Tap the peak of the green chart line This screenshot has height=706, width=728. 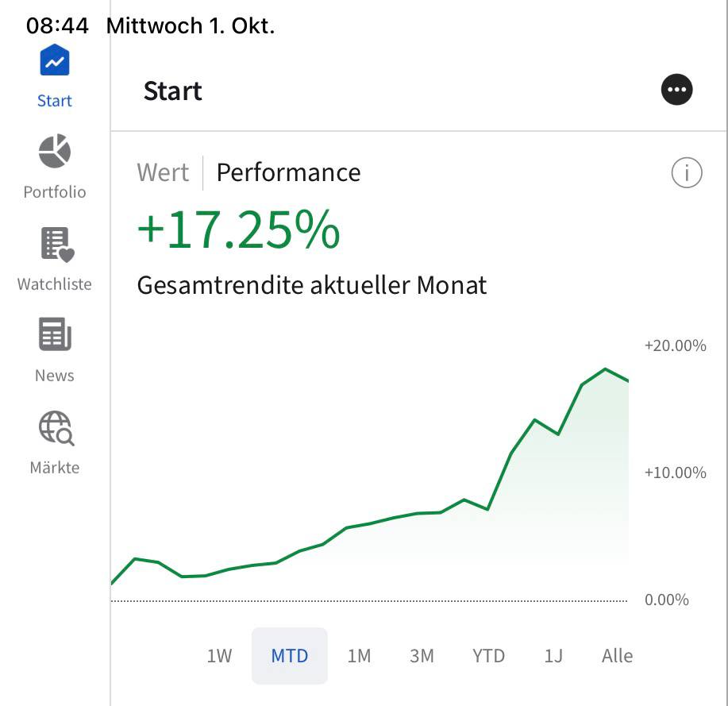(x=605, y=369)
